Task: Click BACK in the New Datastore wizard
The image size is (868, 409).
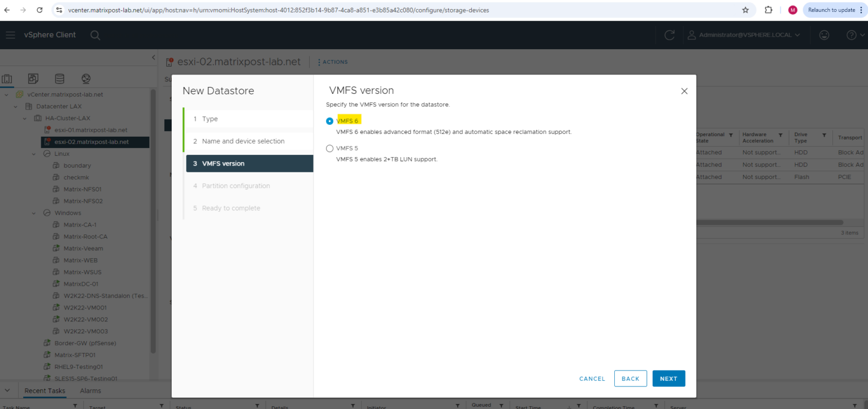Action: 630,378
